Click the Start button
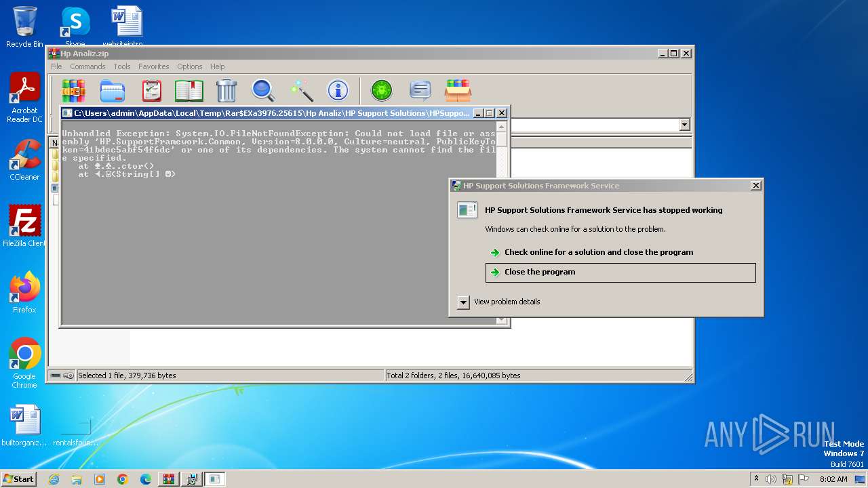Image resolution: width=868 pixels, height=488 pixels. (18, 479)
